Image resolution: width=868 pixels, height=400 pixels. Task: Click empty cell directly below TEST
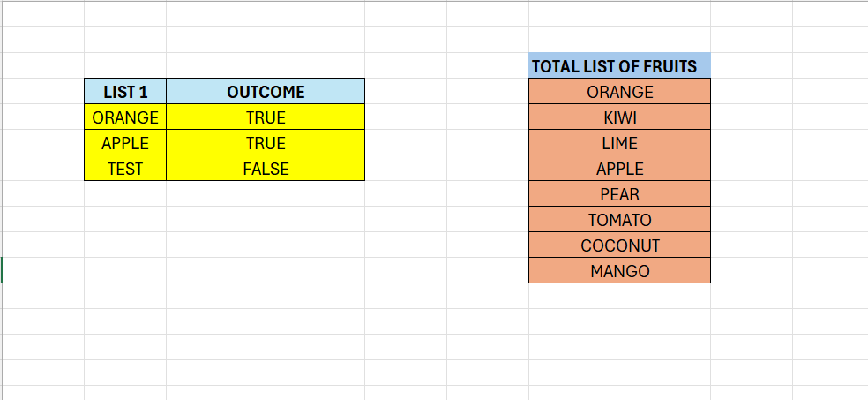click(125, 194)
